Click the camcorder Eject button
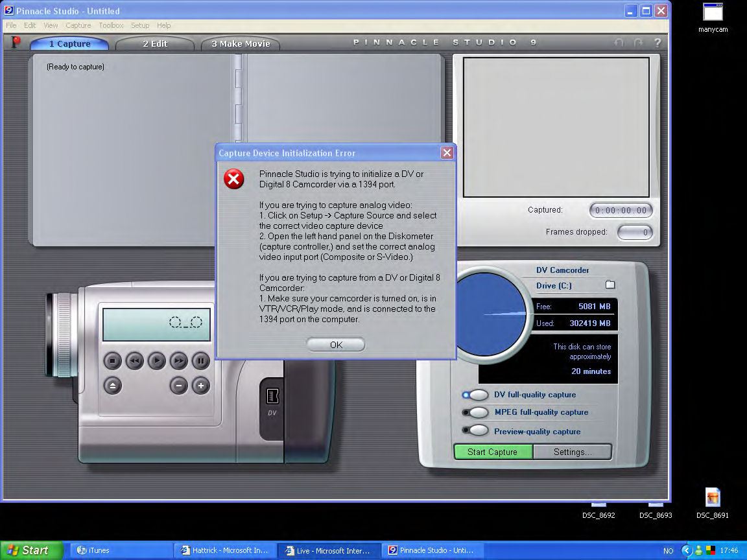 [x=112, y=386]
